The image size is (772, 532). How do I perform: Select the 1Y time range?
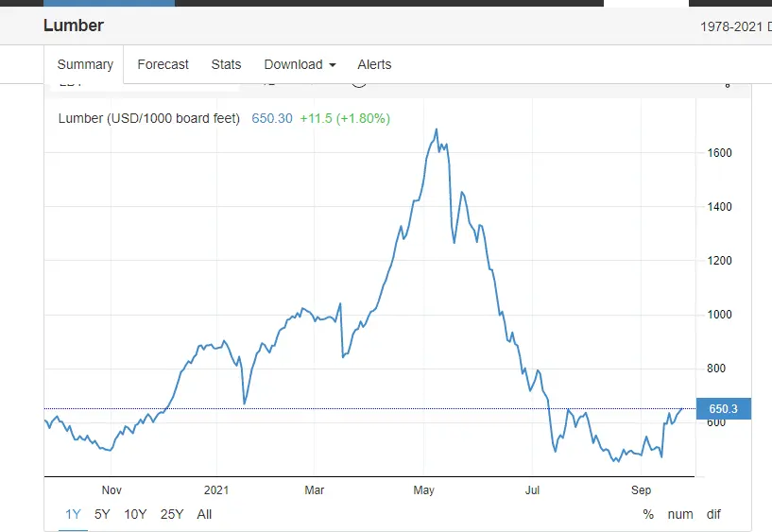[x=73, y=514]
